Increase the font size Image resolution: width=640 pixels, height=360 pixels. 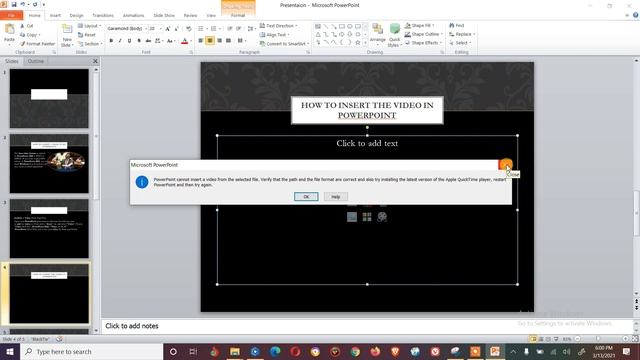tap(168, 29)
